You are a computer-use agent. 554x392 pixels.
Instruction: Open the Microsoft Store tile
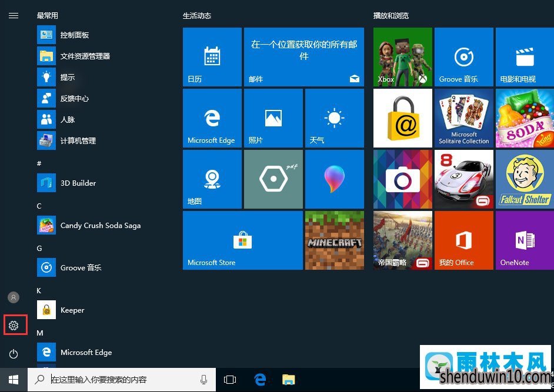(243, 240)
